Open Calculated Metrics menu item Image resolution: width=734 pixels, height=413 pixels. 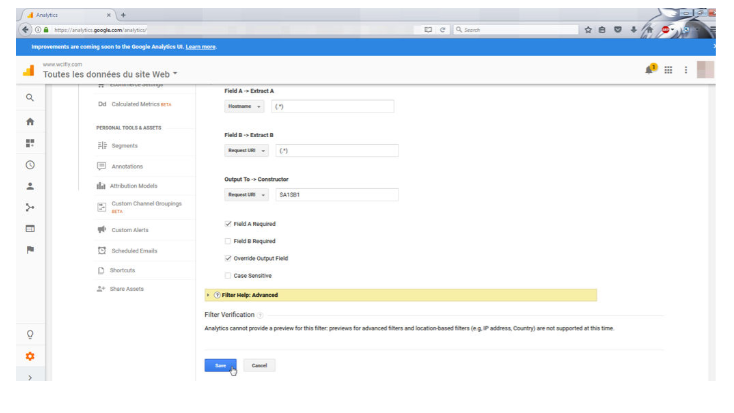(135, 104)
